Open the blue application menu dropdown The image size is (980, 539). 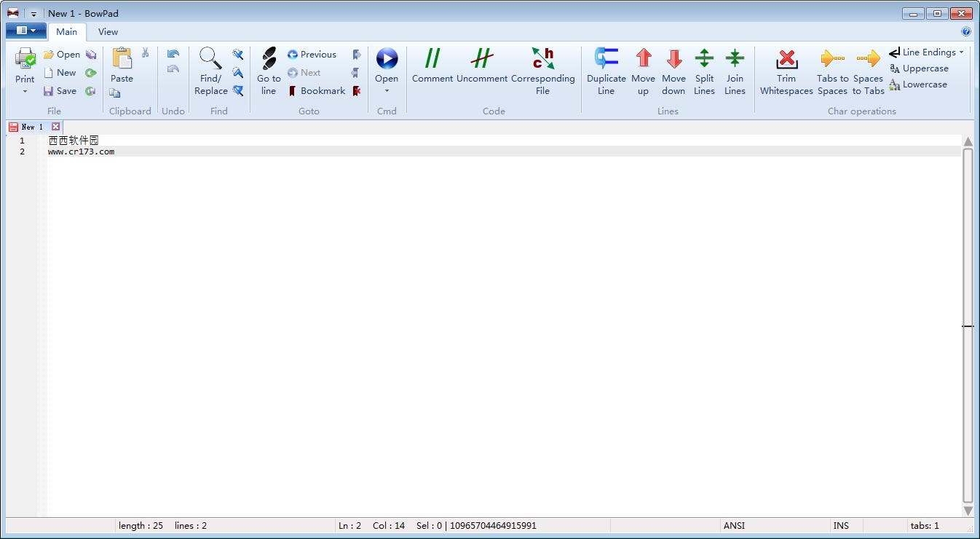(x=26, y=31)
